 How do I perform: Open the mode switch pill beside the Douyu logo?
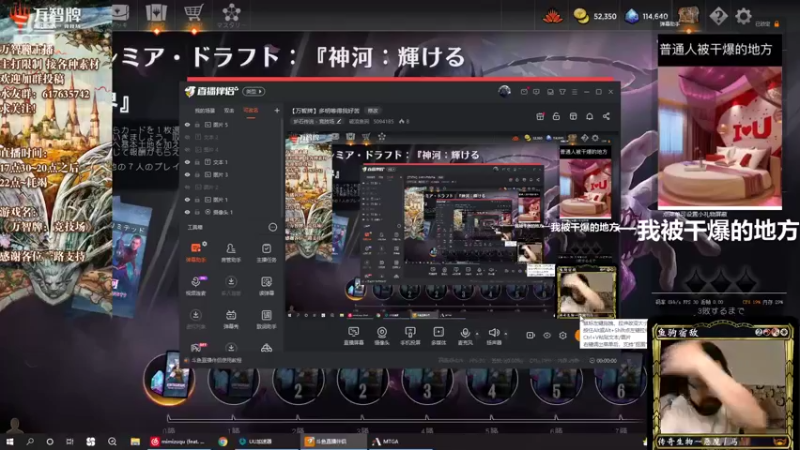(x=254, y=91)
